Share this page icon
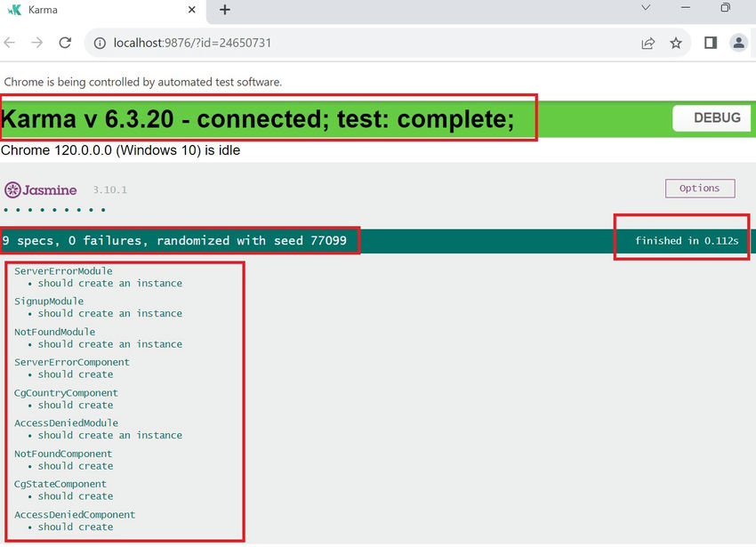The height and width of the screenshot is (547, 756). (648, 44)
